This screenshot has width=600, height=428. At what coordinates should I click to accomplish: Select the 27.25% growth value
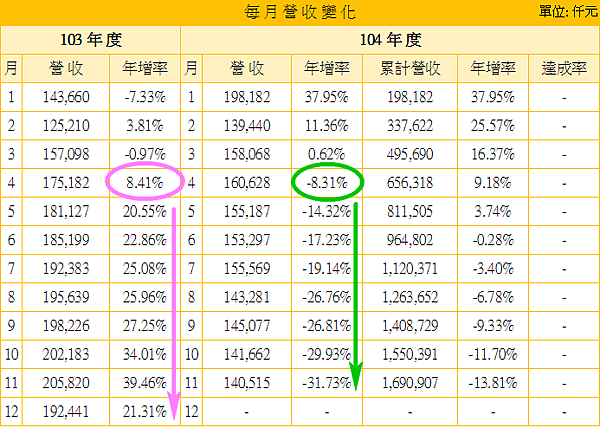click(x=145, y=326)
